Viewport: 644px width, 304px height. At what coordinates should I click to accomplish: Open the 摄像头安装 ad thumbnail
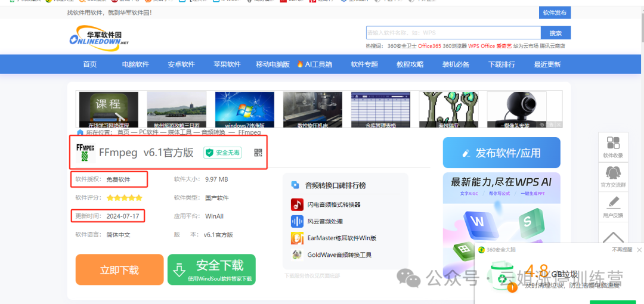(x=516, y=109)
